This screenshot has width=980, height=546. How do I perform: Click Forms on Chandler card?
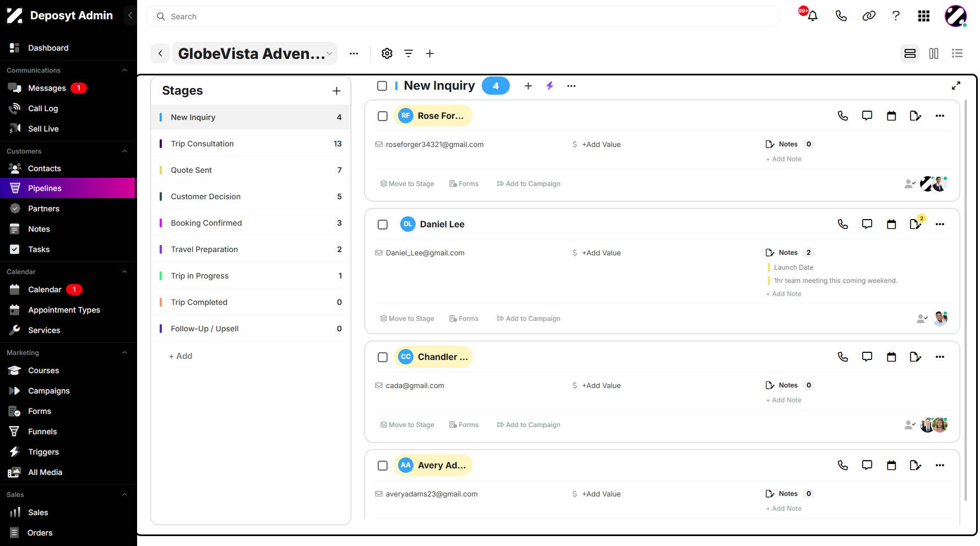tap(464, 425)
